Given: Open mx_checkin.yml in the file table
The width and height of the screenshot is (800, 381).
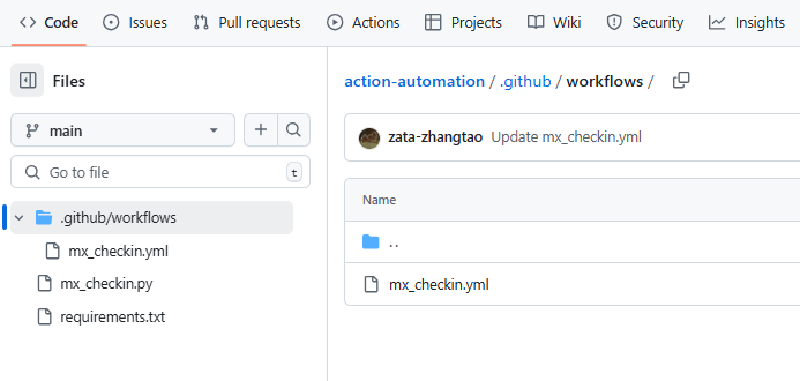Looking at the screenshot, I should point(438,284).
